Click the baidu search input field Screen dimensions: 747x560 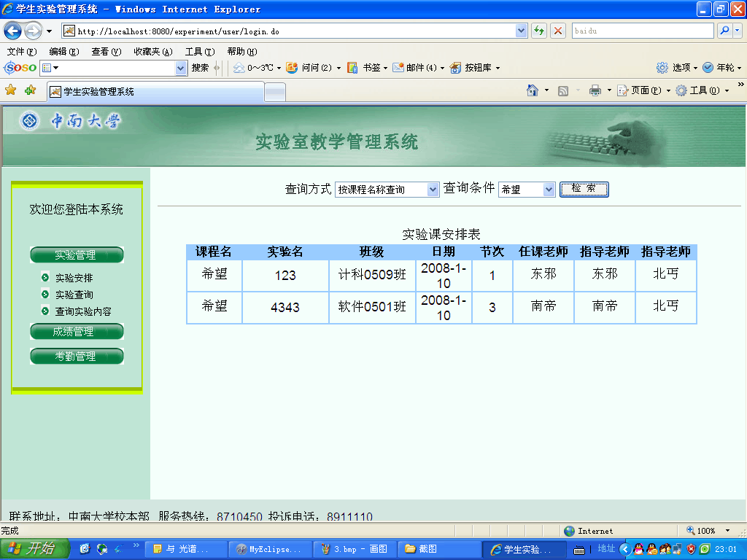[642, 31]
